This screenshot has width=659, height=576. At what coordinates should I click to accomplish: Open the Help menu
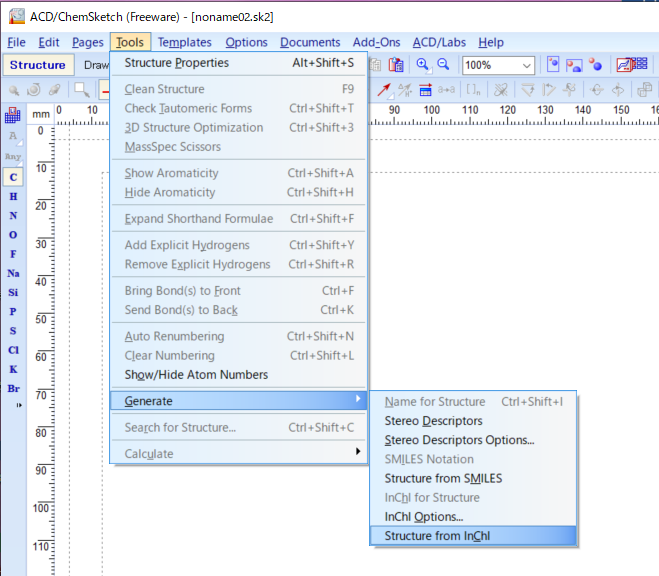pyautogui.click(x=491, y=42)
